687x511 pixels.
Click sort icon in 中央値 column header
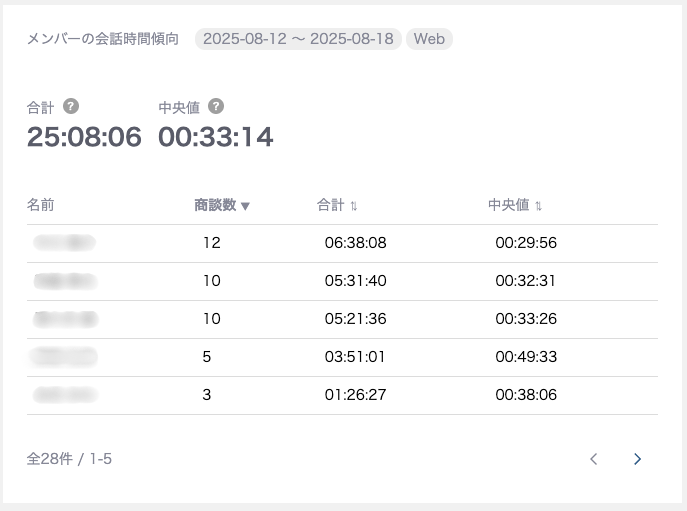click(538, 206)
